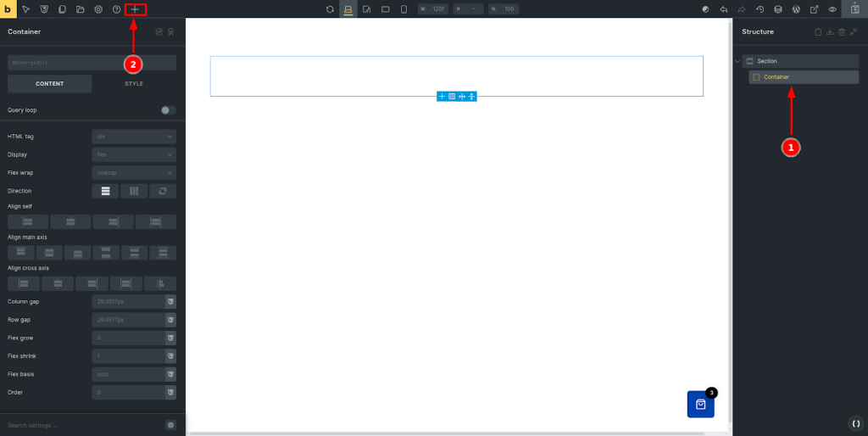This screenshot has width=868, height=436.
Task: Click the shopping cart button
Action: pyautogui.click(x=700, y=405)
